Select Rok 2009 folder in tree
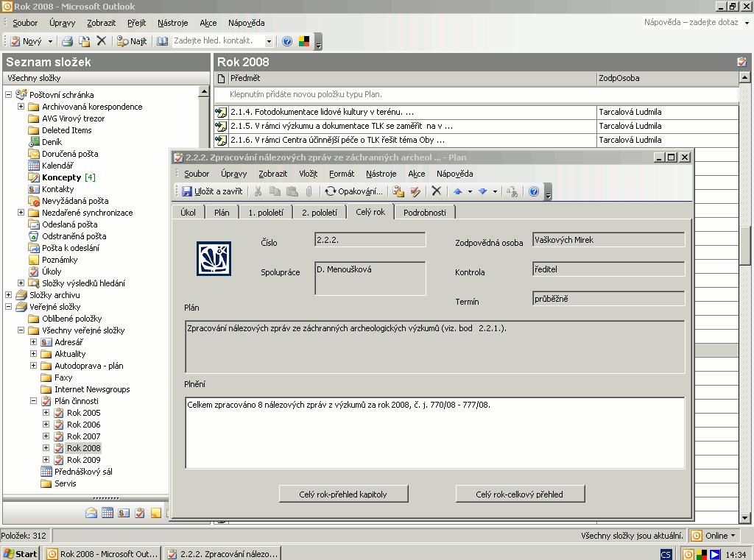Viewport: 754px width, 560px height. (84, 460)
